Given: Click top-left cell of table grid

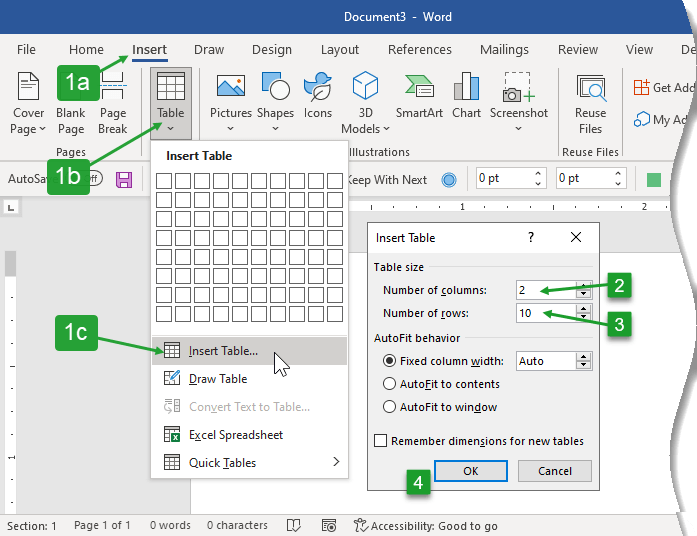Looking at the screenshot, I should point(164,181).
